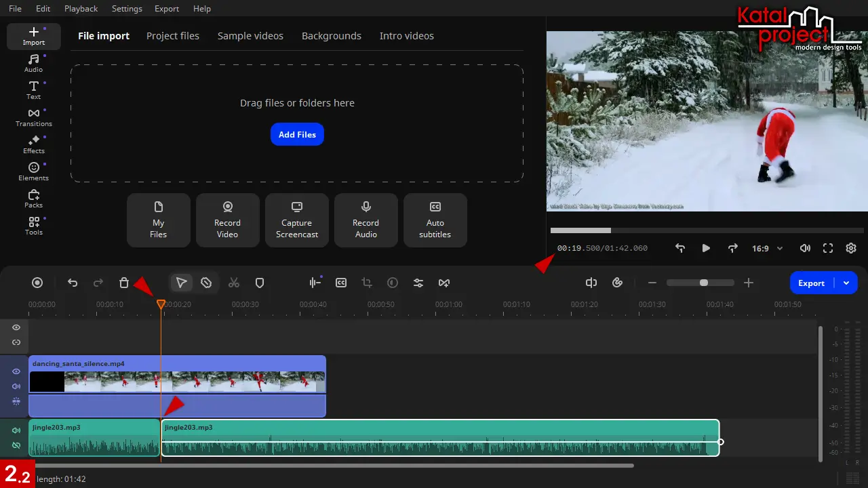
Task: Open the crop tool in toolbar
Action: click(x=367, y=283)
